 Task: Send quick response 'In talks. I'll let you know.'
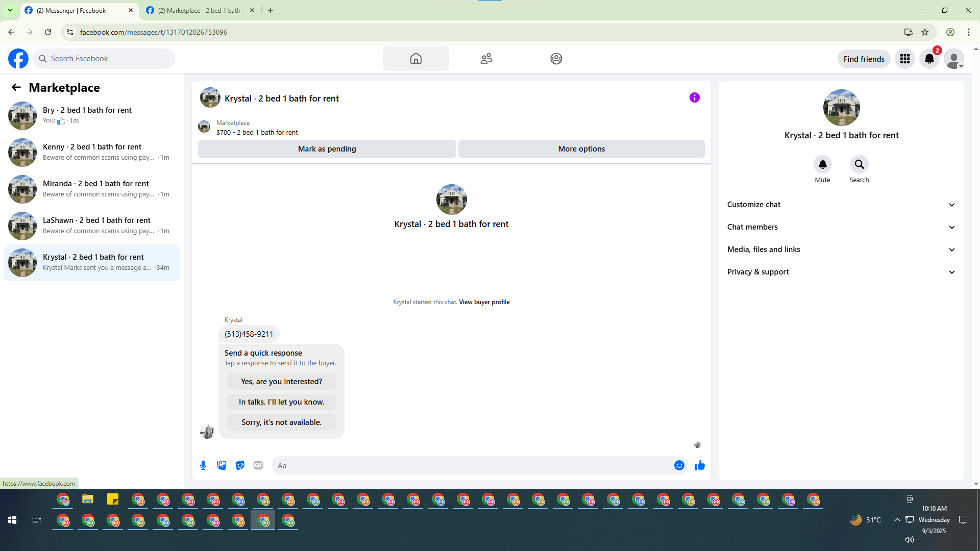click(x=281, y=402)
